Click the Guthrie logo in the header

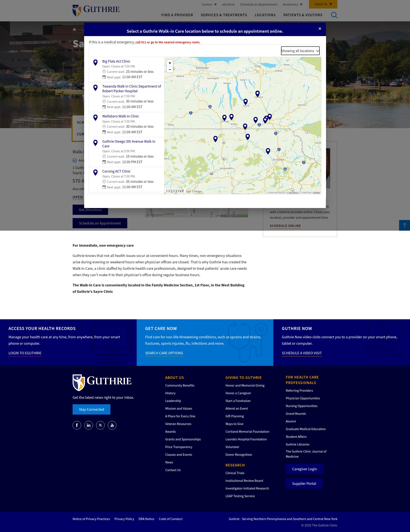96,10
